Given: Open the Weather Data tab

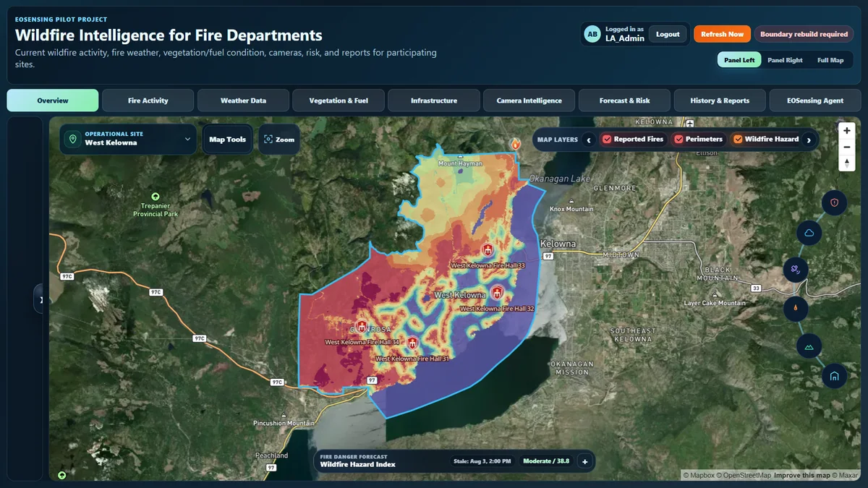Looking at the screenshot, I should point(244,100).
